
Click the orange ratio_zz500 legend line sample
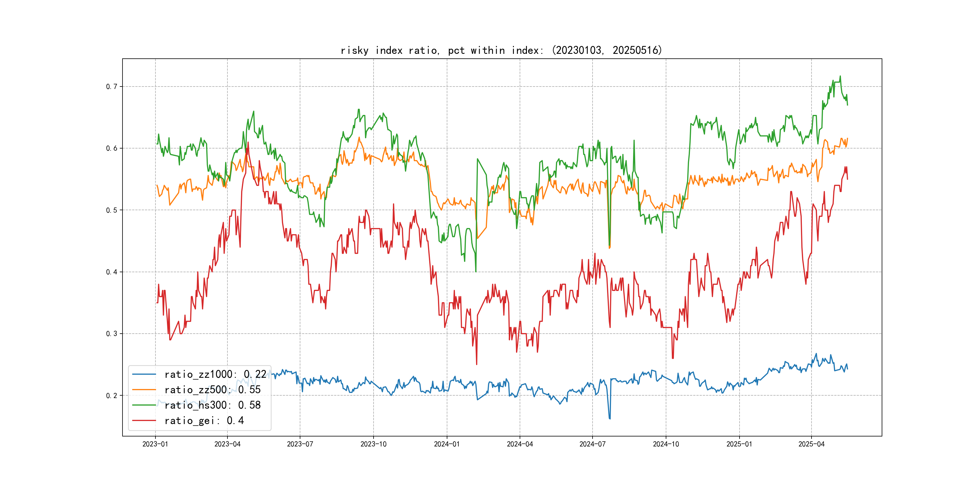tap(144, 390)
